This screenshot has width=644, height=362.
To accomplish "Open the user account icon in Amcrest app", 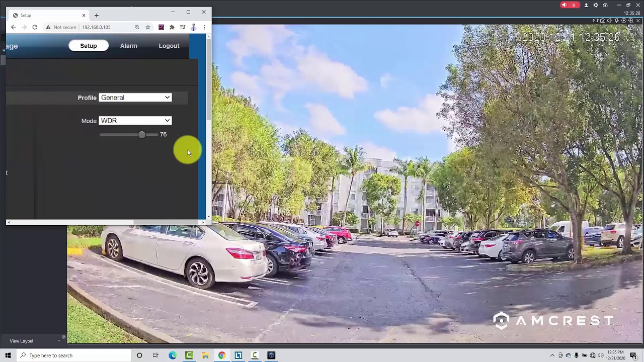I will (x=586, y=5).
